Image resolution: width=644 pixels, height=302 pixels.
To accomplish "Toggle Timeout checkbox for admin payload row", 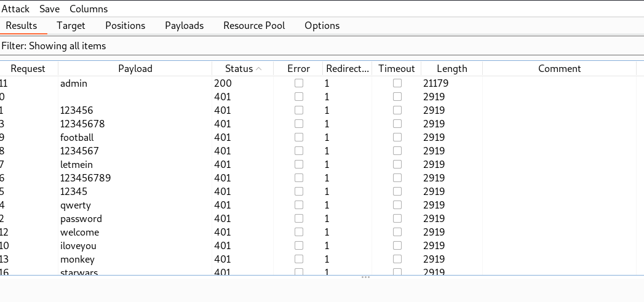I will [x=397, y=83].
